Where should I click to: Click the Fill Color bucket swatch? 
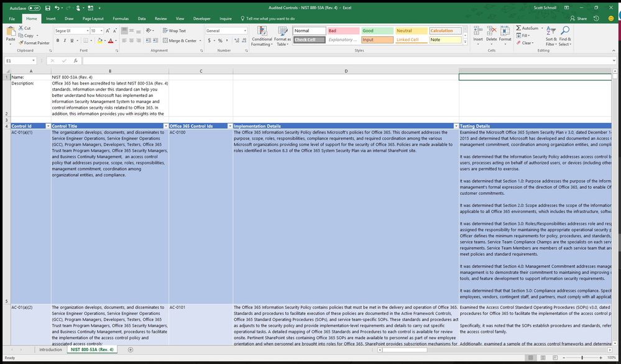[99, 40]
